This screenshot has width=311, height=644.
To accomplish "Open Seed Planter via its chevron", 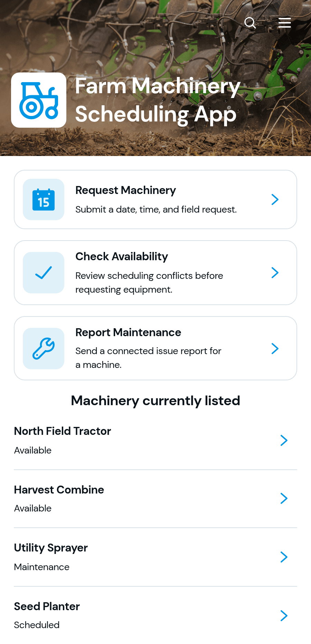I will click(x=284, y=616).
